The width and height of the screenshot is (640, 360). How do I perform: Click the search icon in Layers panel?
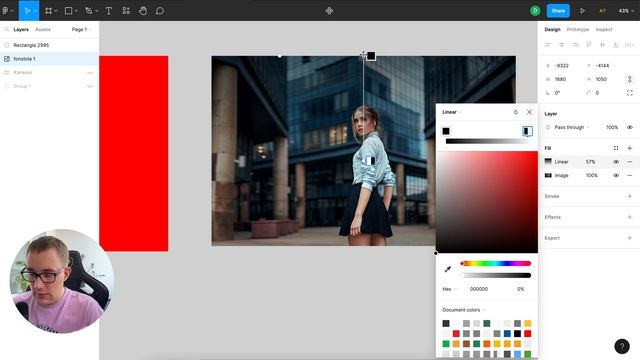7,29
